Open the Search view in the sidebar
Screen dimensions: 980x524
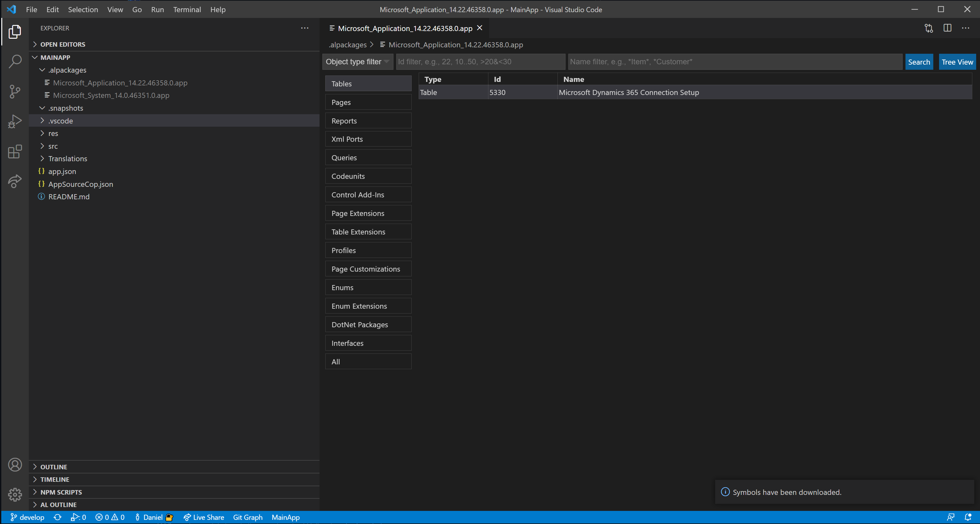(15, 61)
